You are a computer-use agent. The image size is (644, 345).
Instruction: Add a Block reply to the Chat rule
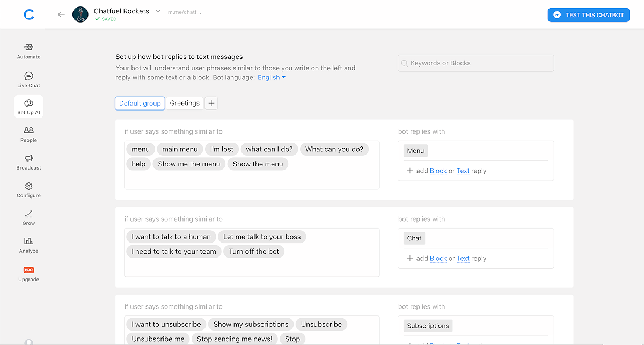click(x=438, y=258)
